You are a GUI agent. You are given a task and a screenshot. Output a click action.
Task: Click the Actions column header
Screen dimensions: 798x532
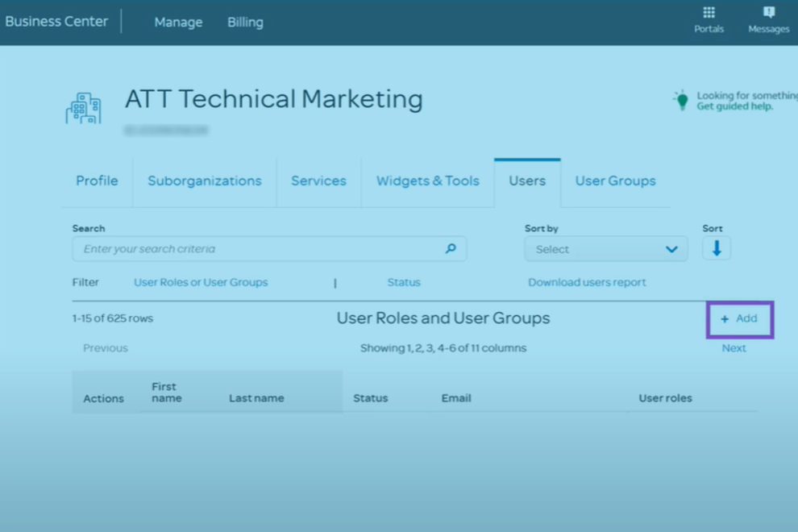[103, 399]
